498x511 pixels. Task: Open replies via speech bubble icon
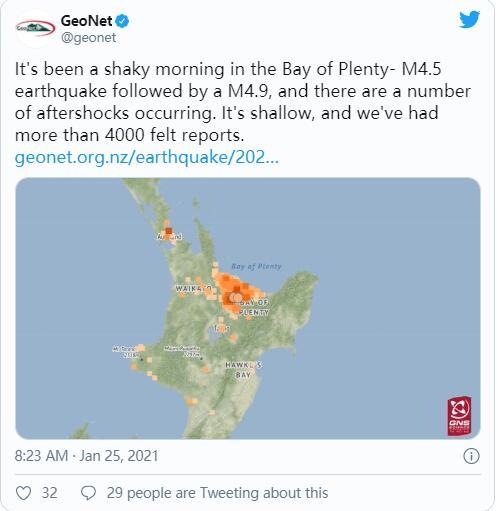89,493
